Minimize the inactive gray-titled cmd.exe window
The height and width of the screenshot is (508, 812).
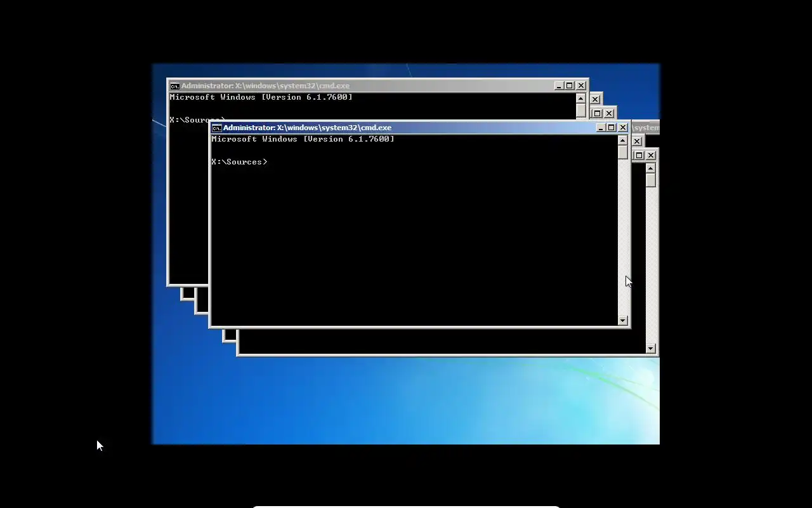tap(559, 86)
